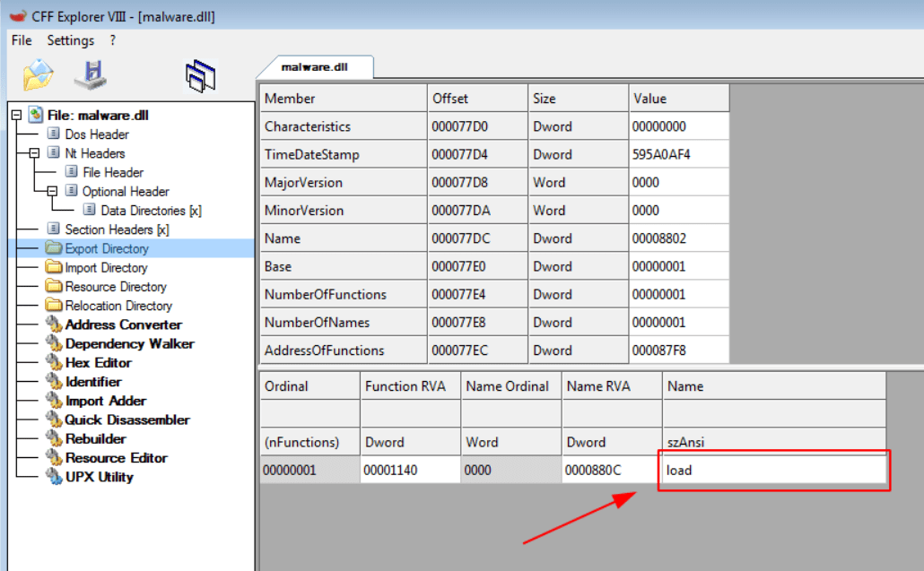This screenshot has height=571, width=924.
Task: Click the Member column header
Action: pos(344,99)
